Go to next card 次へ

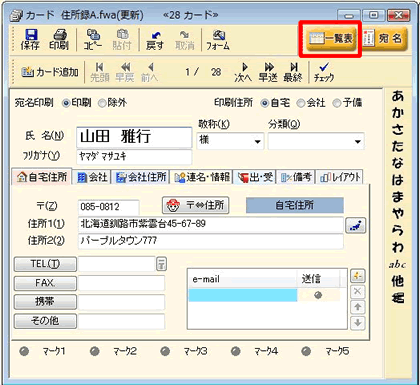tap(243, 72)
